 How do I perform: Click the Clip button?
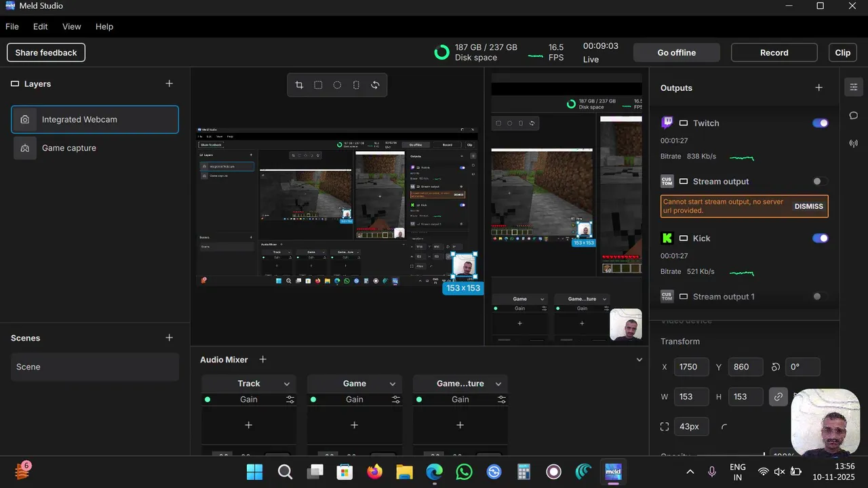click(843, 52)
